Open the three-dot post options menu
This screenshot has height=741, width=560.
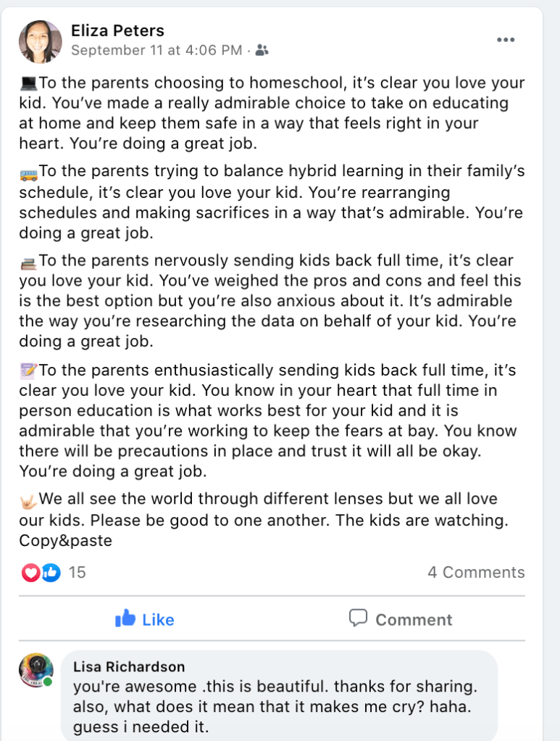(506, 40)
